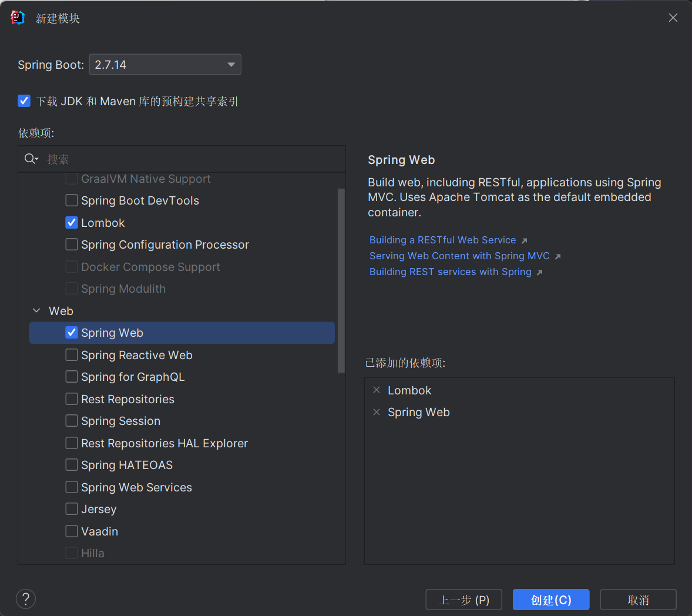
Task: Click the search magnifier icon
Action: (x=31, y=159)
